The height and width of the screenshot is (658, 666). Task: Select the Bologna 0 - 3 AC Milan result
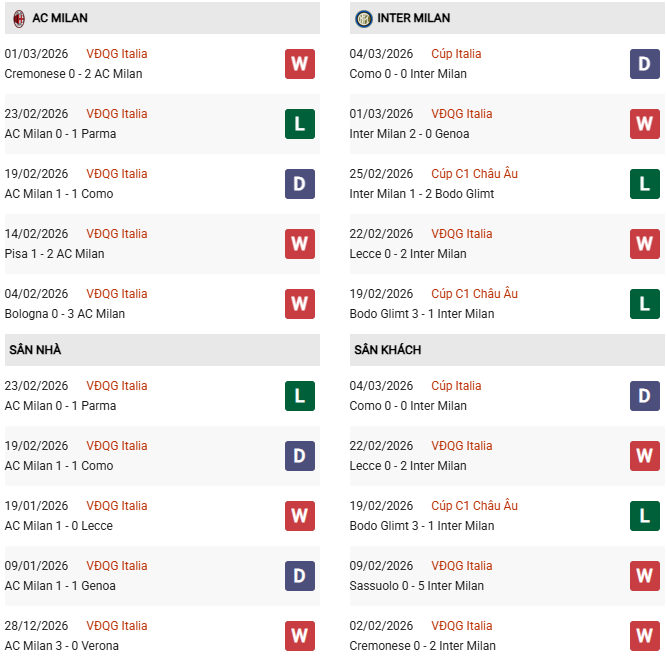[x=65, y=314]
